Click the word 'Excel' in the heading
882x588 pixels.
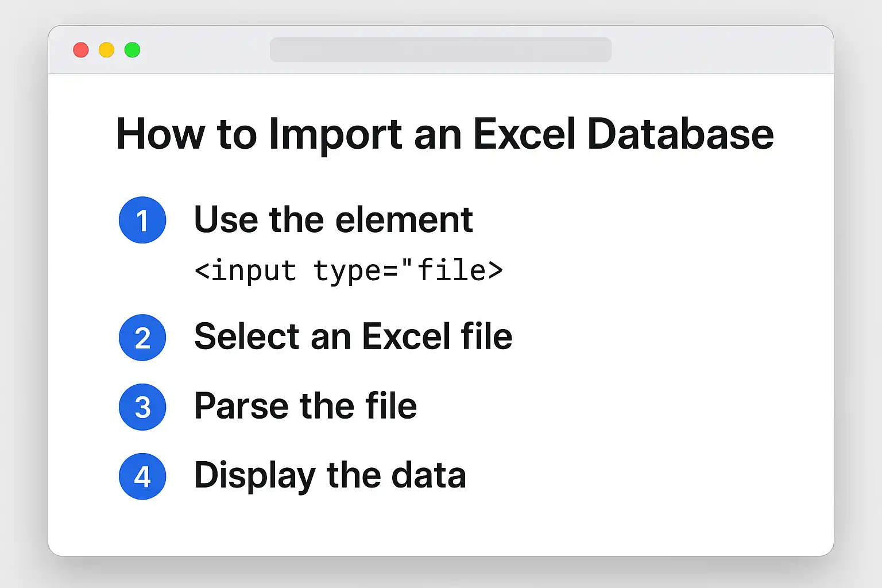[x=524, y=134]
